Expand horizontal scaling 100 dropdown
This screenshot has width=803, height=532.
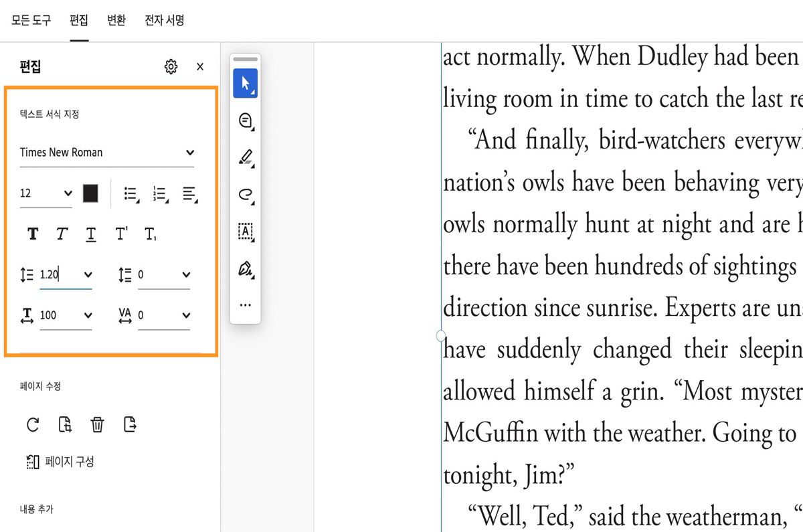88,315
